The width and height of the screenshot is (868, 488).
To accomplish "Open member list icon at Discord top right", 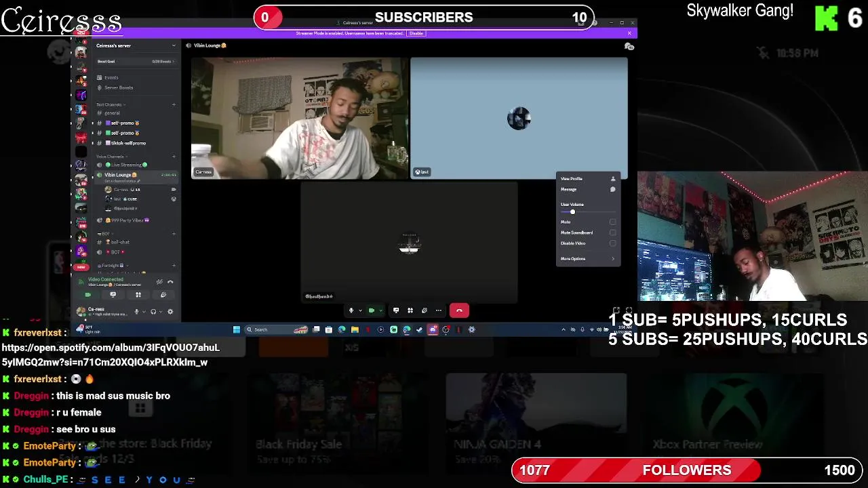I will pos(629,45).
